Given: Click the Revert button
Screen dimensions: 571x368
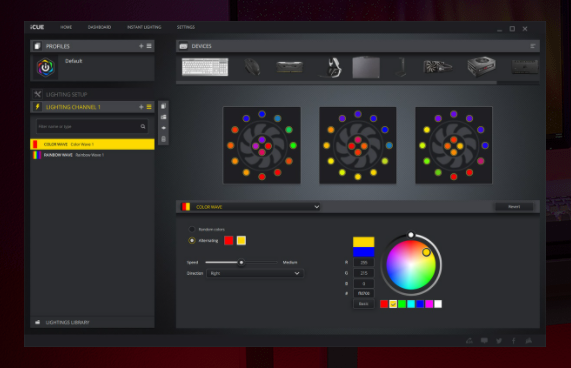Looking at the screenshot, I should click(514, 207).
